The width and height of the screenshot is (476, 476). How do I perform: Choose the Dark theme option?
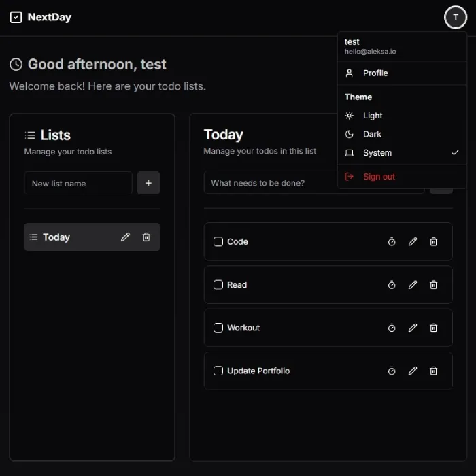372,135
